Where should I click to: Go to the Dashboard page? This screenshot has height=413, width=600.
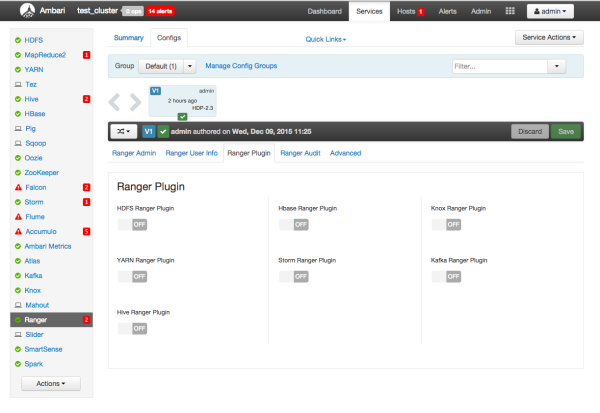[x=324, y=11]
